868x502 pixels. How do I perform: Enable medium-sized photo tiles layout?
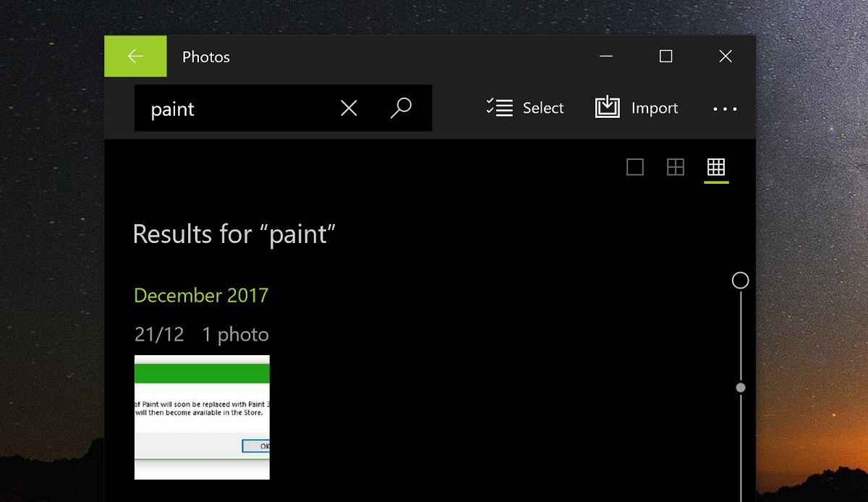675,167
